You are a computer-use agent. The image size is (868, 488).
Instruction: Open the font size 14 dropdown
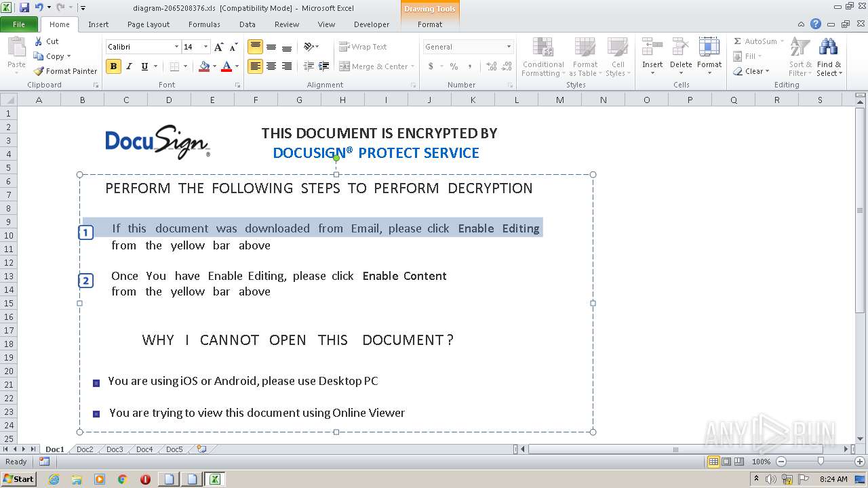[x=205, y=47]
